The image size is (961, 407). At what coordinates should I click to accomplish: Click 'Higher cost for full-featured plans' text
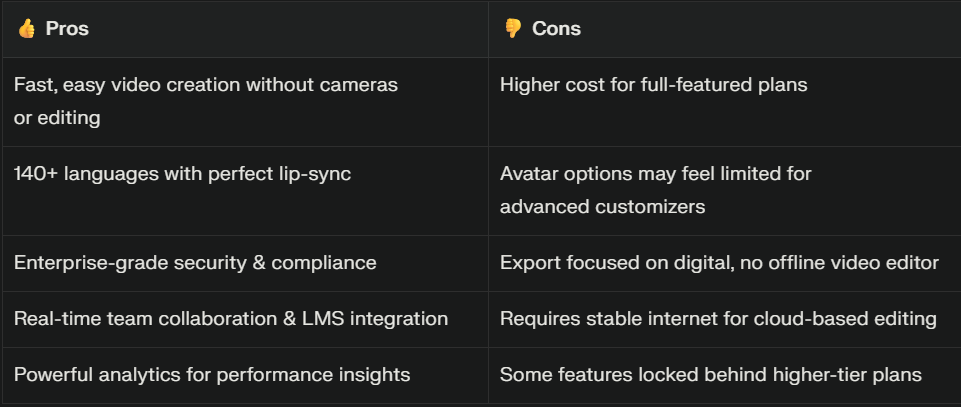pyautogui.click(x=653, y=85)
